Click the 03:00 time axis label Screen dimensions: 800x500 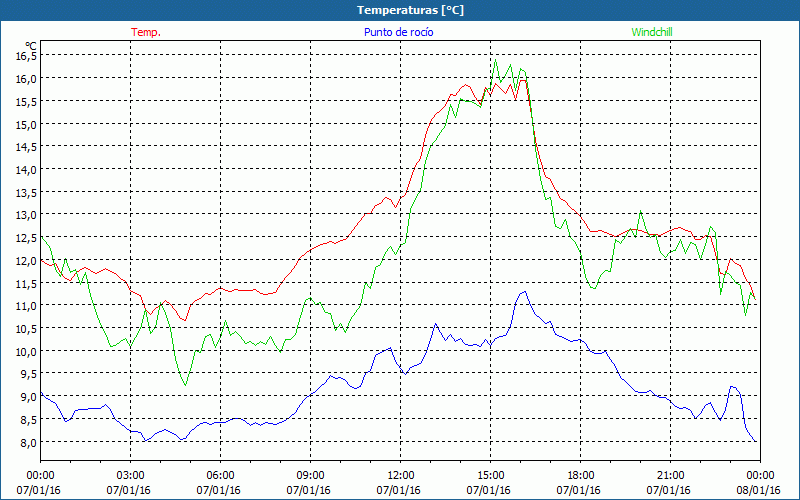tap(131, 476)
